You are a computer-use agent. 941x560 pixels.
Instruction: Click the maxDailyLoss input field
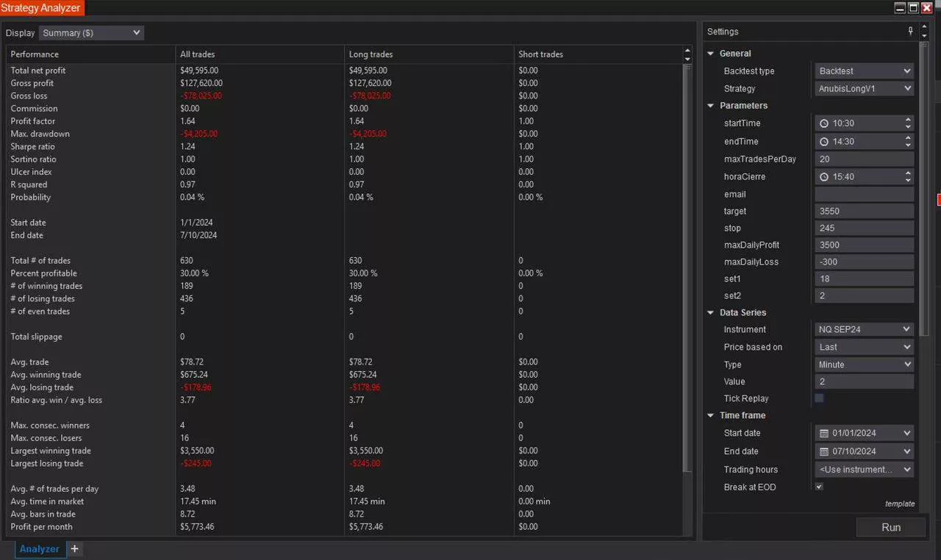(x=864, y=262)
